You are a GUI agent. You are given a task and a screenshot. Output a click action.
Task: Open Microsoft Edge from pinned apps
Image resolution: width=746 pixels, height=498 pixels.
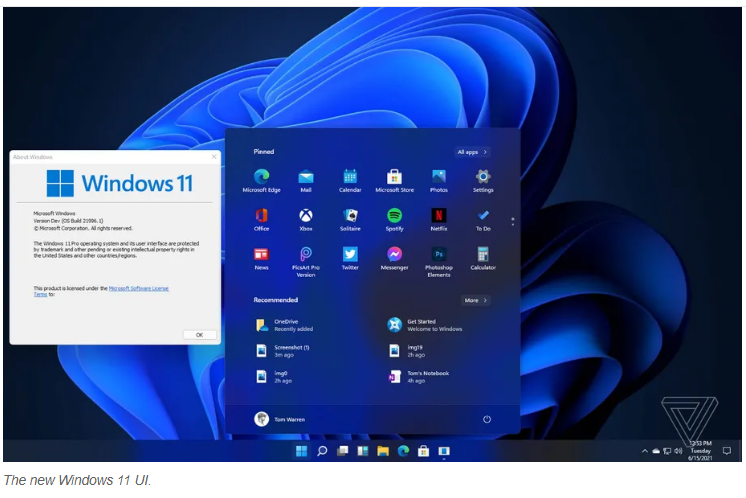pos(261,181)
